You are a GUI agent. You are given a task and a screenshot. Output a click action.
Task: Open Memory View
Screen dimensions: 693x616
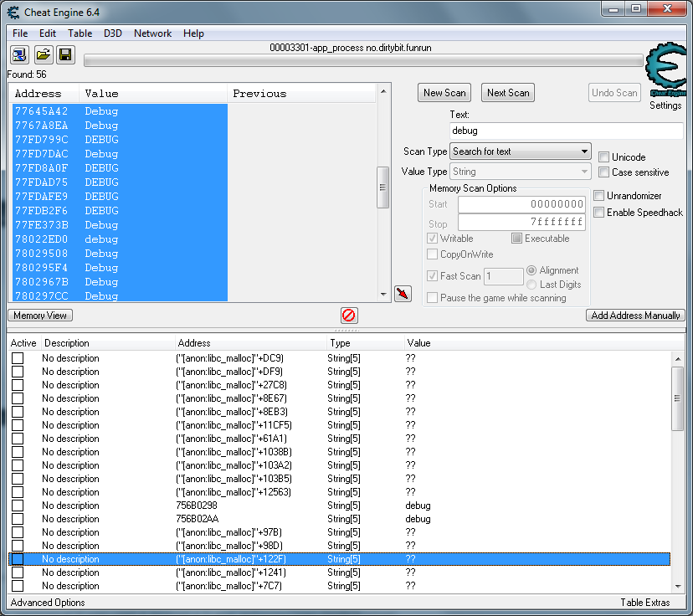tap(40, 315)
